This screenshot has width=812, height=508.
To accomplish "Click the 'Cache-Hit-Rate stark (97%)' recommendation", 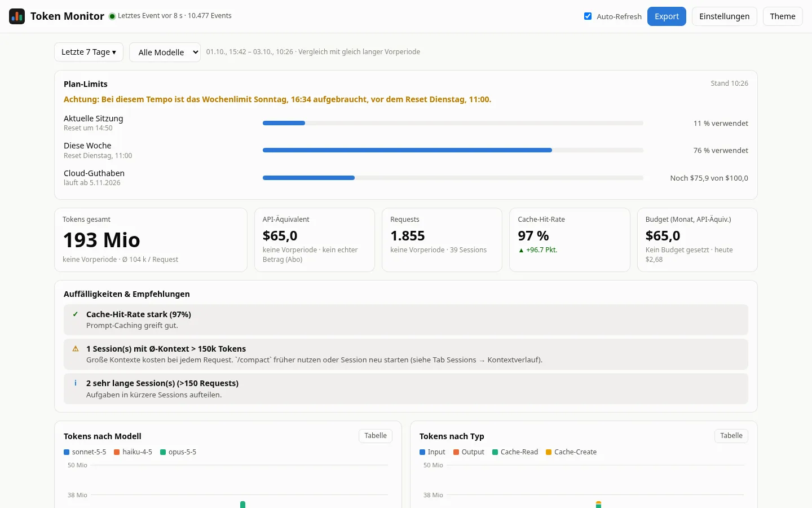I will tap(406, 320).
